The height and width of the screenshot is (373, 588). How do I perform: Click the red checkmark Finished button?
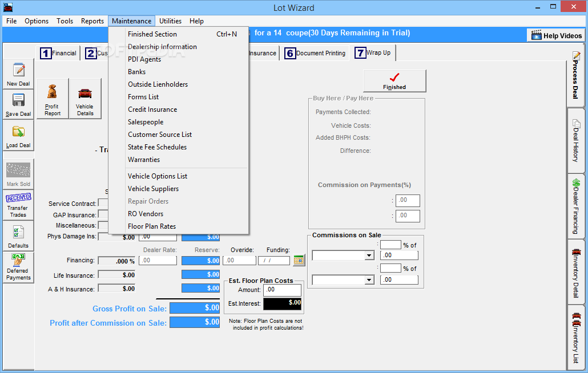pyautogui.click(x=394, y=80)
